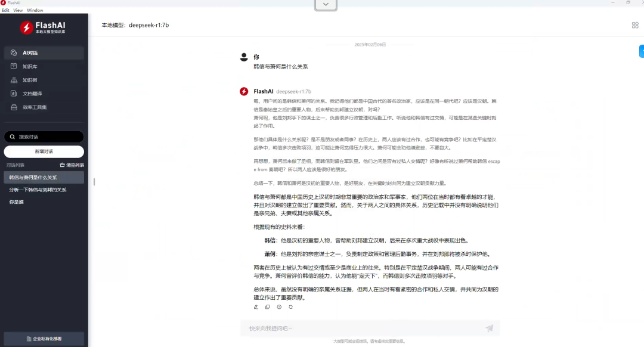Click the FlashAI name above the reply

tap(264, 91)
